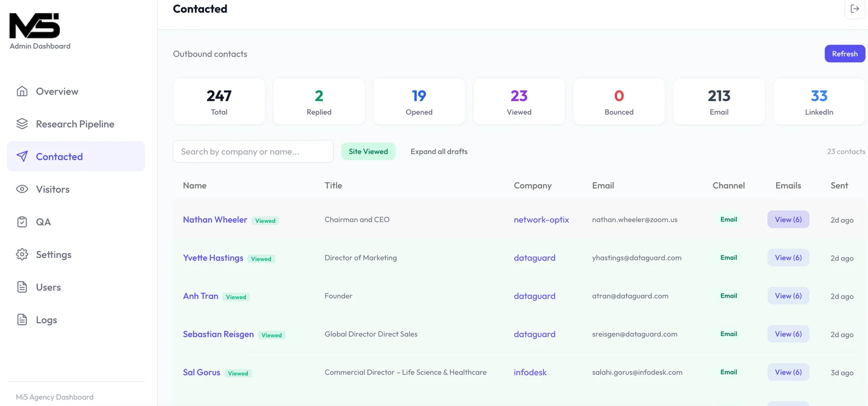Select the 33 LinkedIn stat card

(x=819, y=101)
